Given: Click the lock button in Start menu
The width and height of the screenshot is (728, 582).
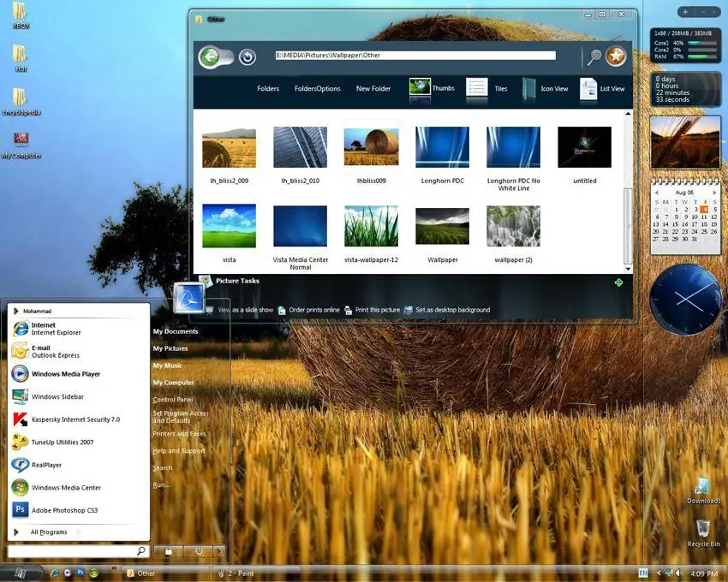Looking at the screenshot, I should tap(169, 552).
